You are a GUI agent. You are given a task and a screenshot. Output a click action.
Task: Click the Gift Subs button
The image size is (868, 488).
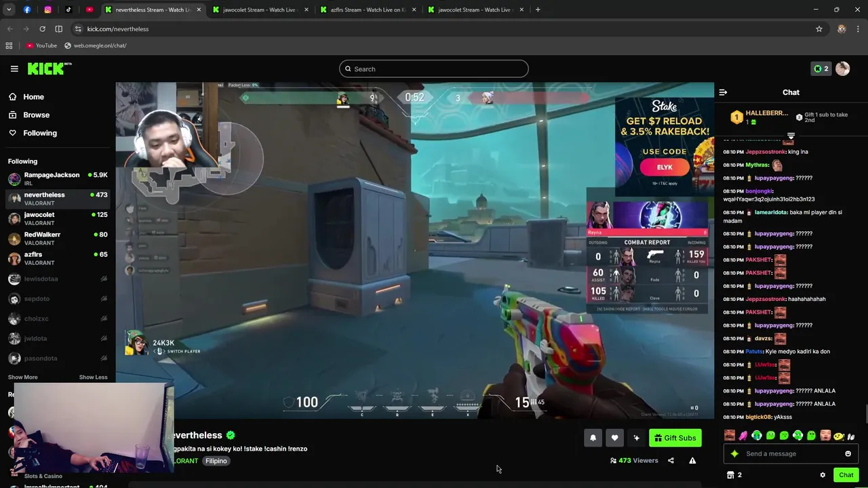click(675, 438)
